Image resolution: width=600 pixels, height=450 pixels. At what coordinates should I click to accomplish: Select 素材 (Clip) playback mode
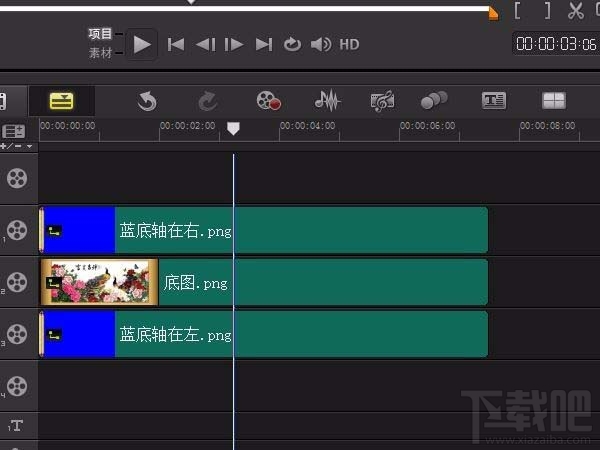click(x=100, y=53)
